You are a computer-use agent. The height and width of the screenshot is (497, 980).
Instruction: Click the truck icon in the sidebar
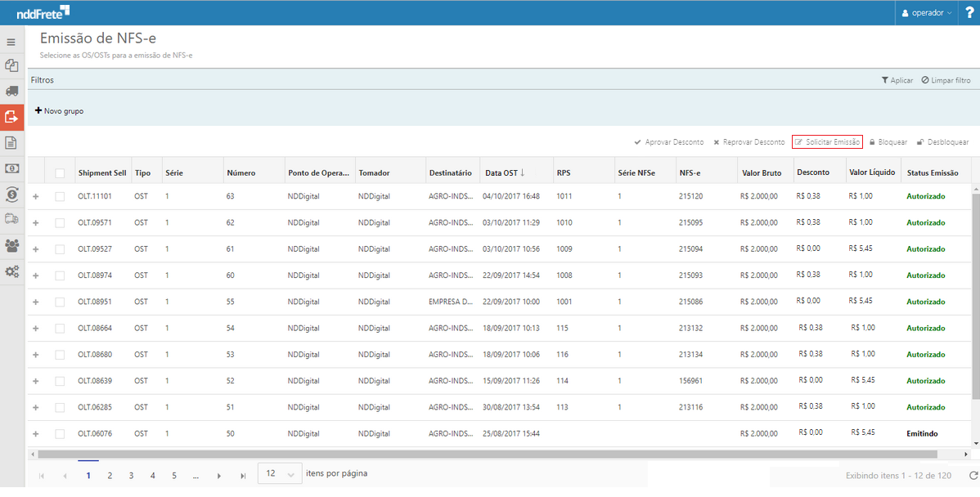11,91
